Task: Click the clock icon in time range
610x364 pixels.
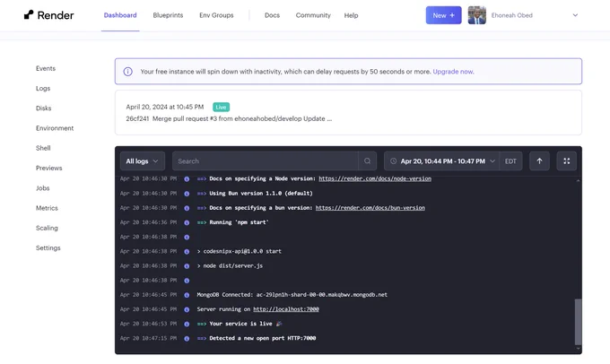Action: click(x=393, y=161)
